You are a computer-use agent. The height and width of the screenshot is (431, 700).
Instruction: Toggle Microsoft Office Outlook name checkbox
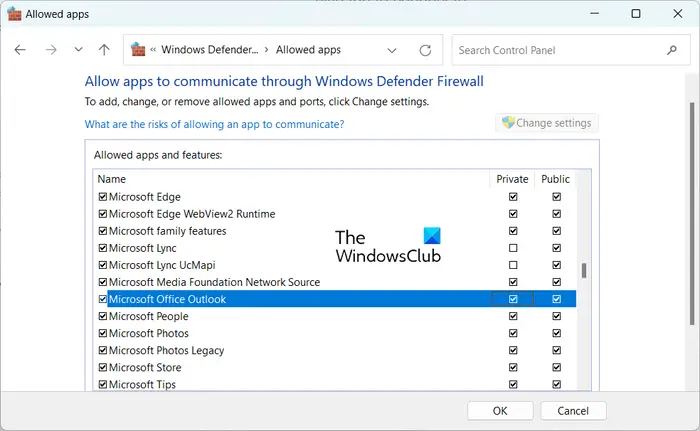coord(103,299)
